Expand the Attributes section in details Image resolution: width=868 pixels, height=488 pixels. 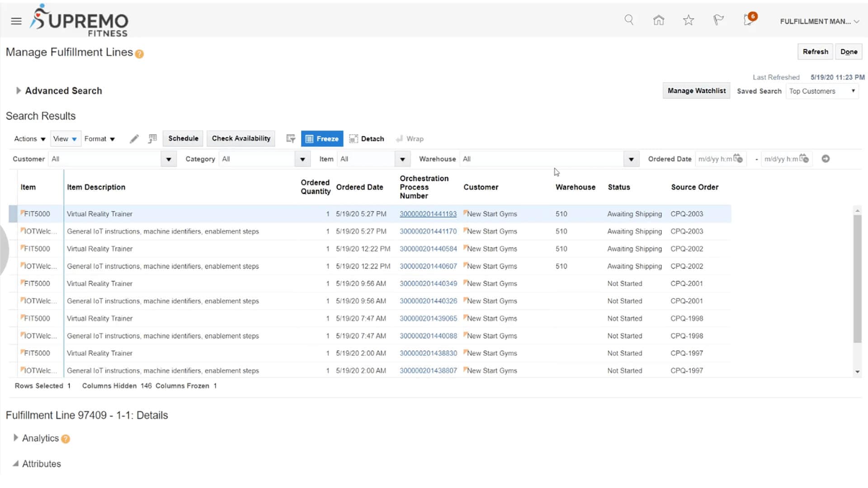[x=16, y=464]
